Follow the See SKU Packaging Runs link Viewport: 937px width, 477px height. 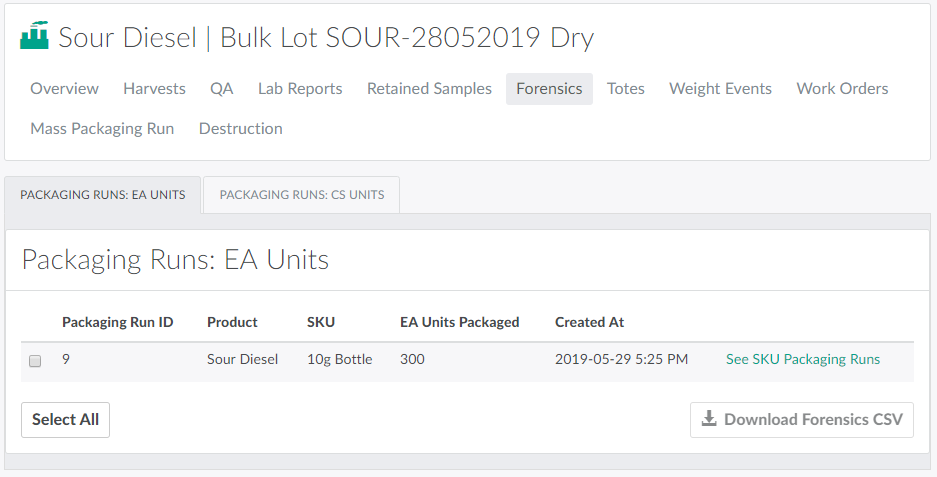[x=802, y=359]
